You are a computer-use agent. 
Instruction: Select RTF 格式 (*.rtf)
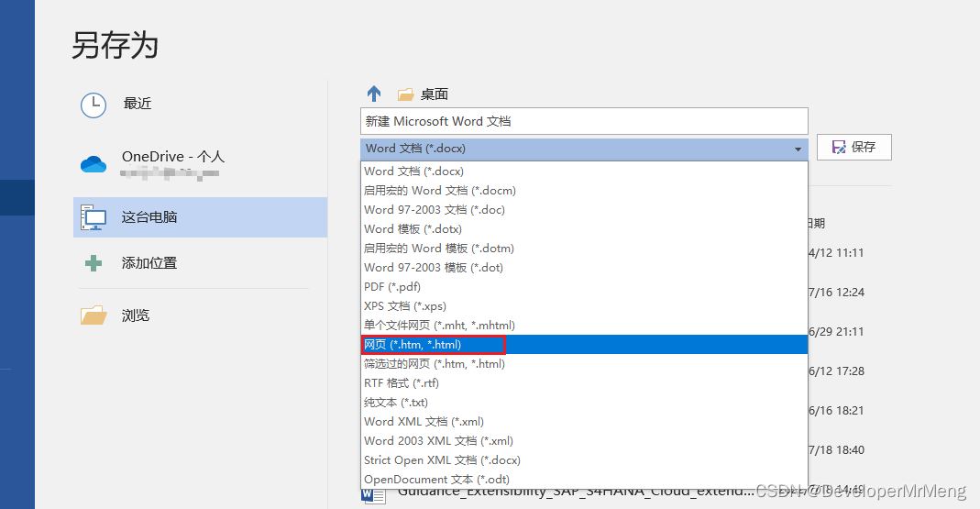click(x=584, y=383)
